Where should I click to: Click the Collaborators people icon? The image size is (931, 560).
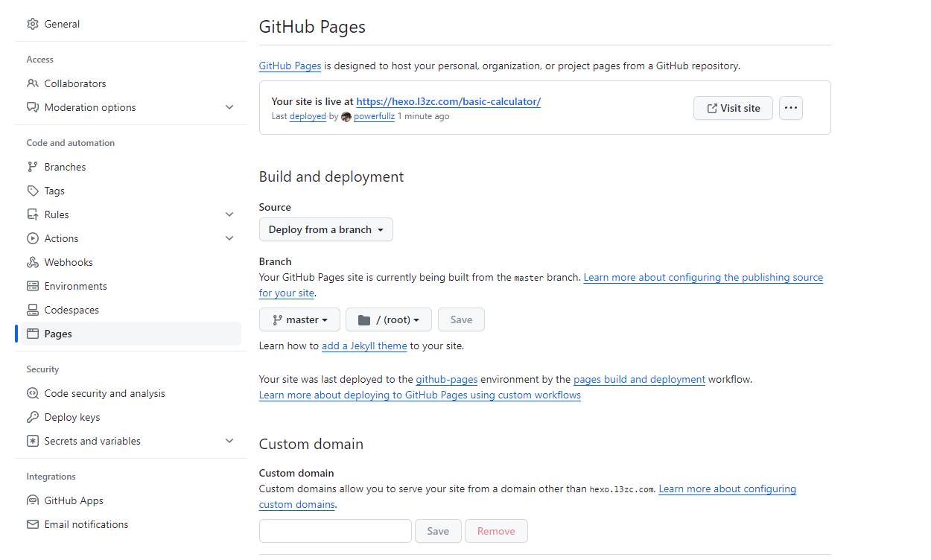point(33,83)
